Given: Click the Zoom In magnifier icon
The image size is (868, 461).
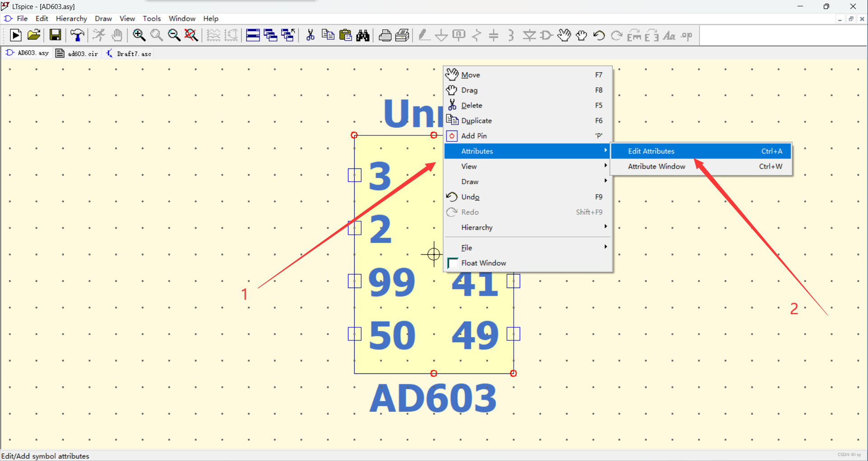Looking at the screenshot, I should pyautogui.click(x=139, y=35).
